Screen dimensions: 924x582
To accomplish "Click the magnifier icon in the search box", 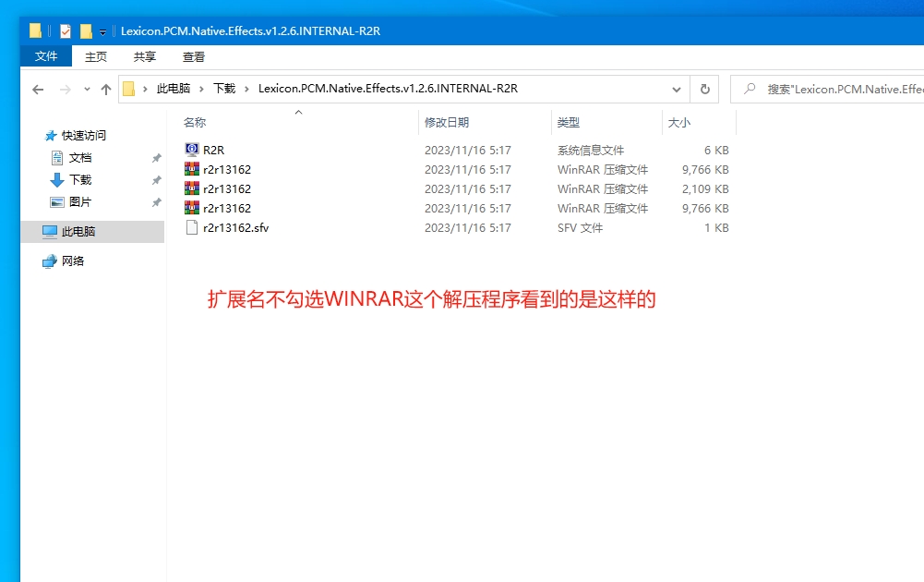I will (x=750, y=89).
